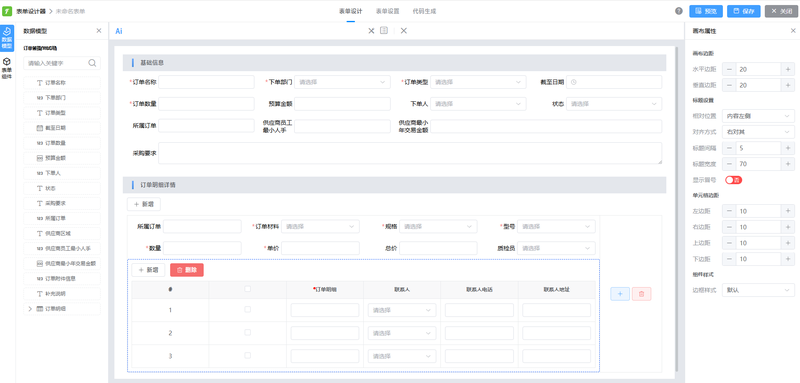This screenshot has height=383, width=800.
Task: Increase 垂直边距 with the plus button
Action: [788, 85]
